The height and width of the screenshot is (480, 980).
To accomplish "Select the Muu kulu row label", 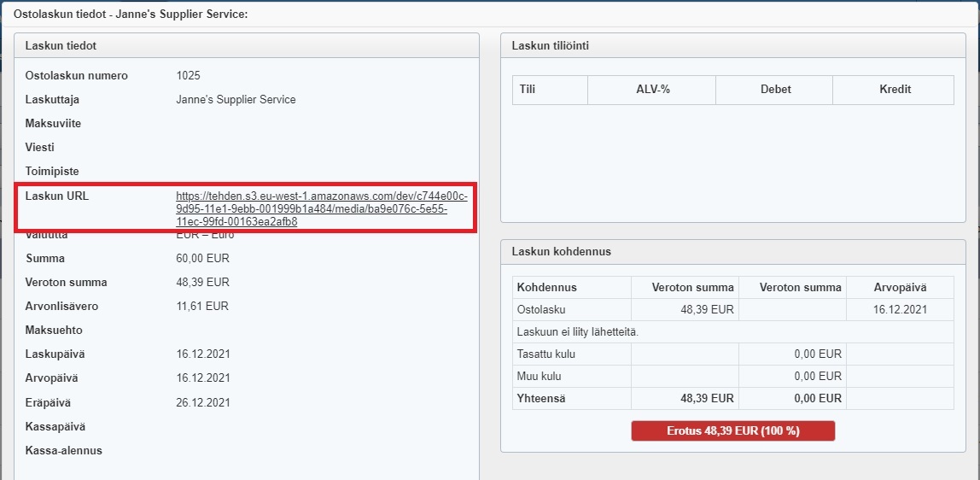I will tap(539, 377).
